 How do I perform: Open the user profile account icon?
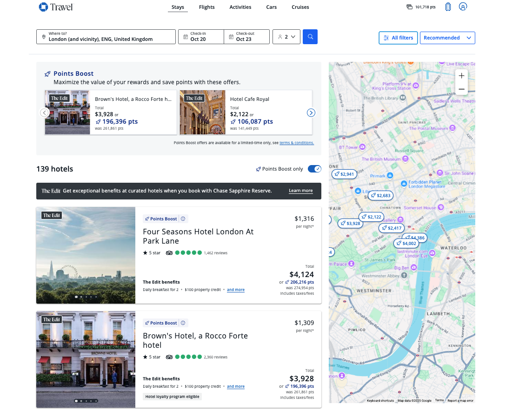tap(463, 7)
